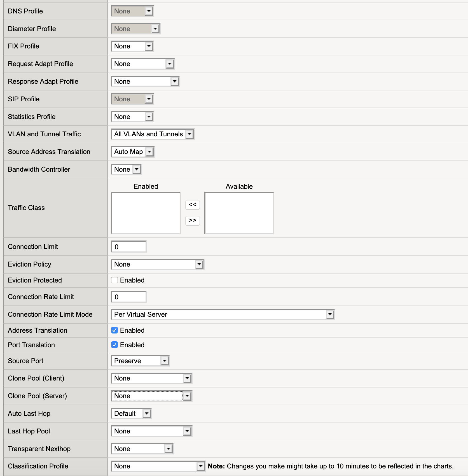Viewport: 468px width, 476px height.
Task: Open the Classification Profile dropdown
Action: click(x=158, y=466)
